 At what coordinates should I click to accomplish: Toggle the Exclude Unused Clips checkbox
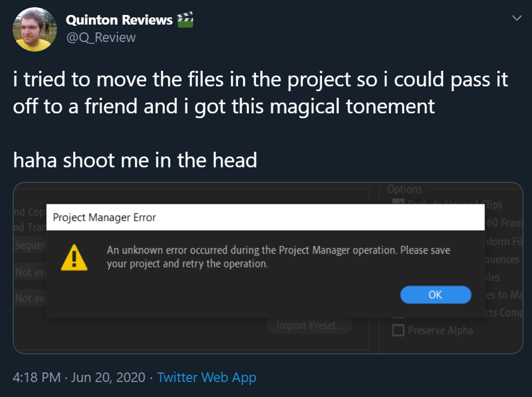point(398,201)
